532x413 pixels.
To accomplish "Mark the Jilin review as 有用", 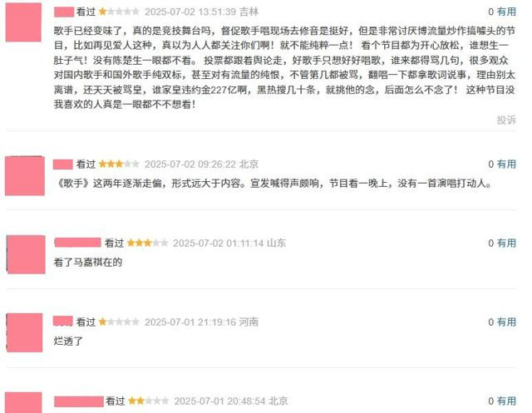I will 506,12.
